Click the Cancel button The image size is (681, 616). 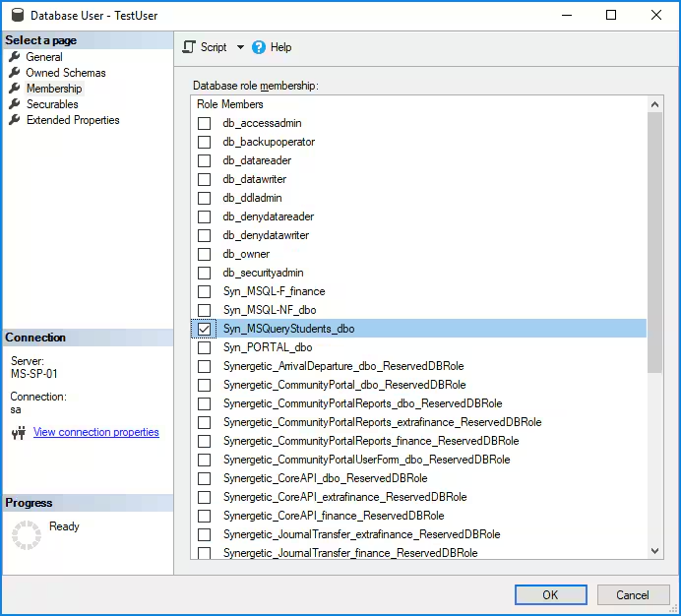tap(633, 594)
